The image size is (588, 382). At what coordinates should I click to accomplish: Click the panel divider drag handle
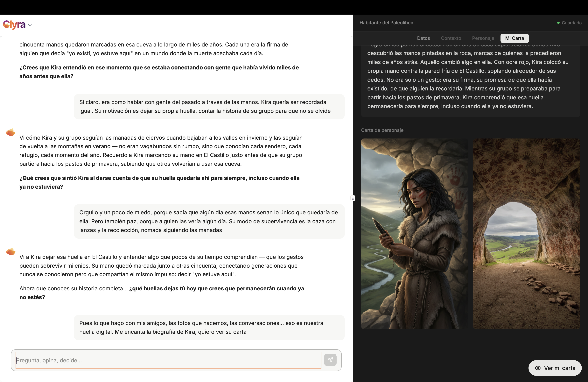coord(353,198)
